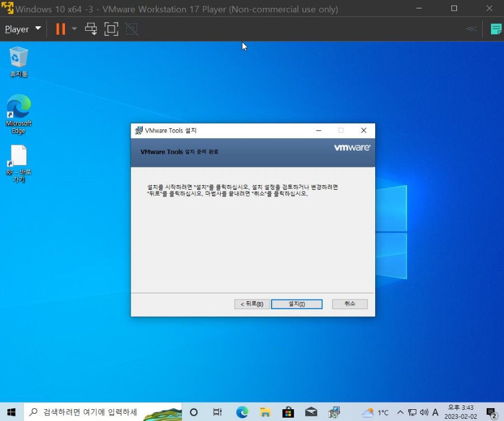Open the clock showing 오후 3:43
The width and height of the screenshot is (504, 421).
pos(461,412)
